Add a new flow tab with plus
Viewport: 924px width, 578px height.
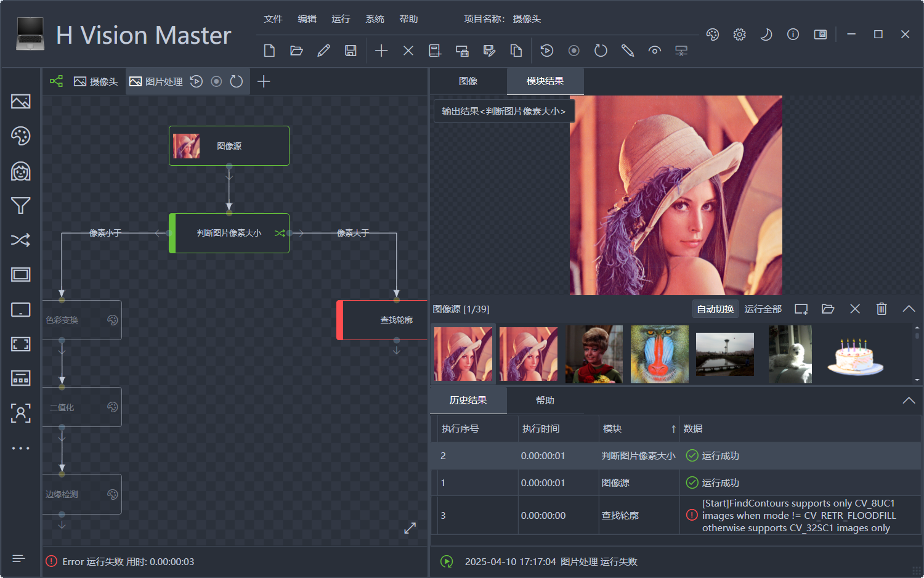pos(264,81)
